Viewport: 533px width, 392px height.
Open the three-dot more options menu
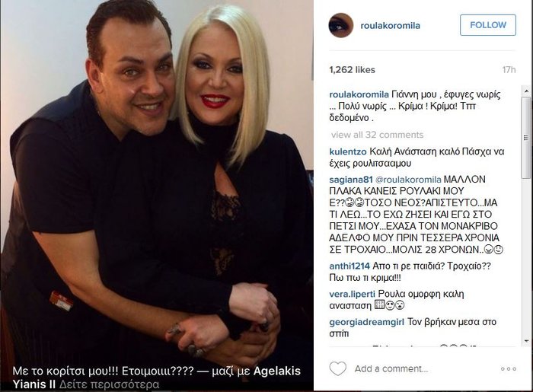pyautogui.click(x=508, y=369)
